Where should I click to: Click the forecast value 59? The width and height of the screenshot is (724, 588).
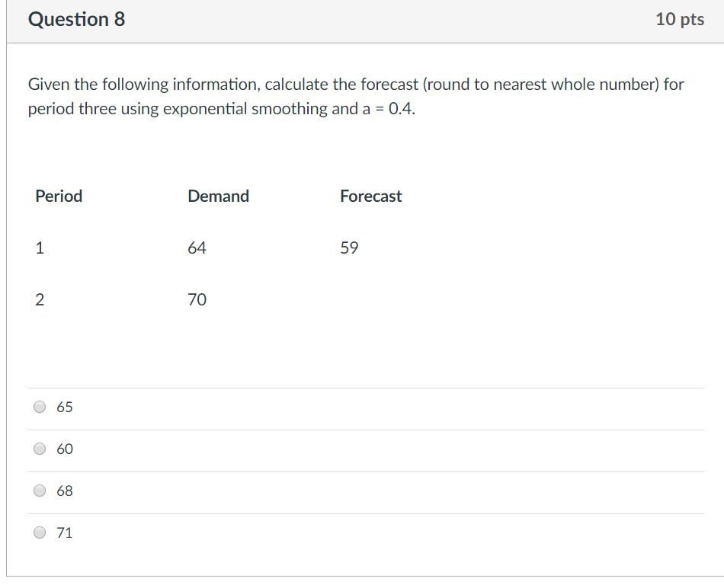(349, 248)
